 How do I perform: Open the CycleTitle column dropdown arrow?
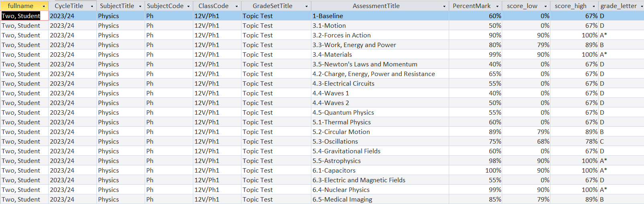[92, 6]
